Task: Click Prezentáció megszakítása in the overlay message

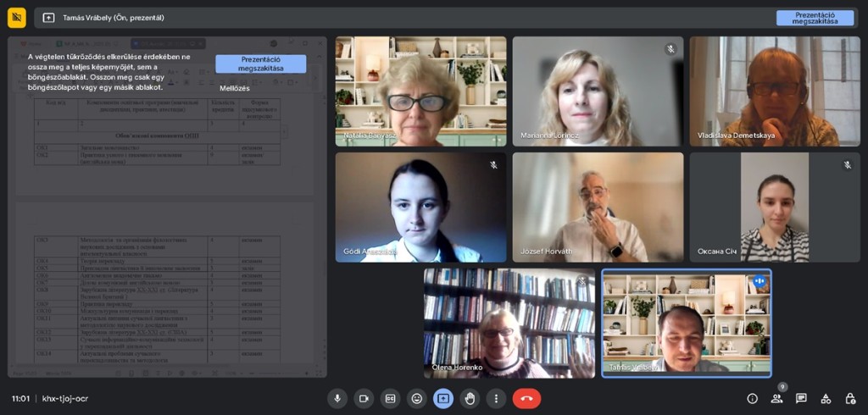Action: pos(260,64)
